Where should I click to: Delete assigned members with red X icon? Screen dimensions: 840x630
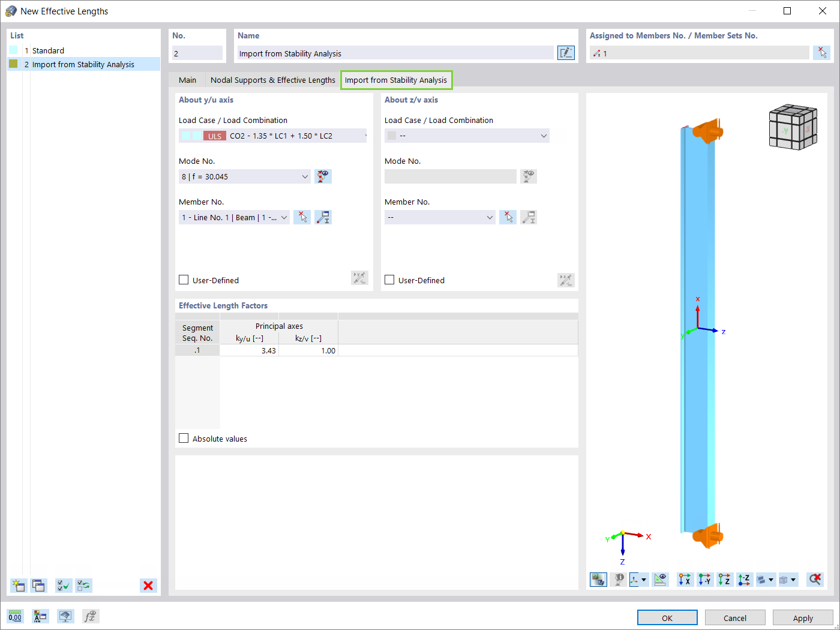coord(821,52)
